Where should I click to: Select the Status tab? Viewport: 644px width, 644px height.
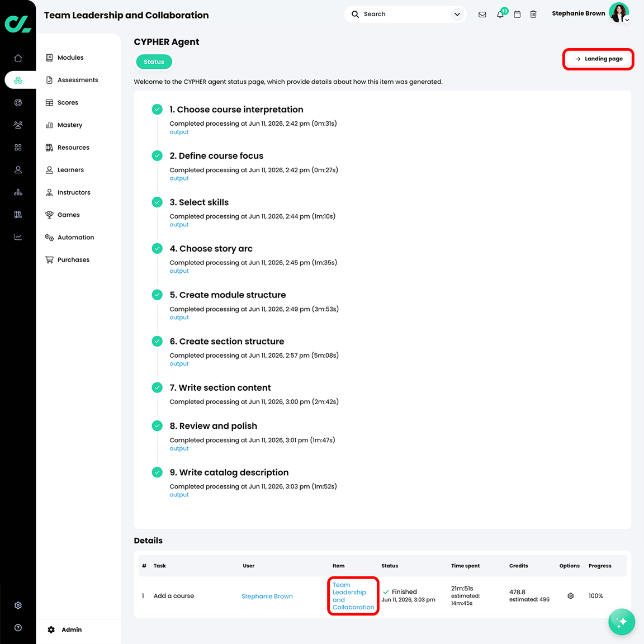154,62
